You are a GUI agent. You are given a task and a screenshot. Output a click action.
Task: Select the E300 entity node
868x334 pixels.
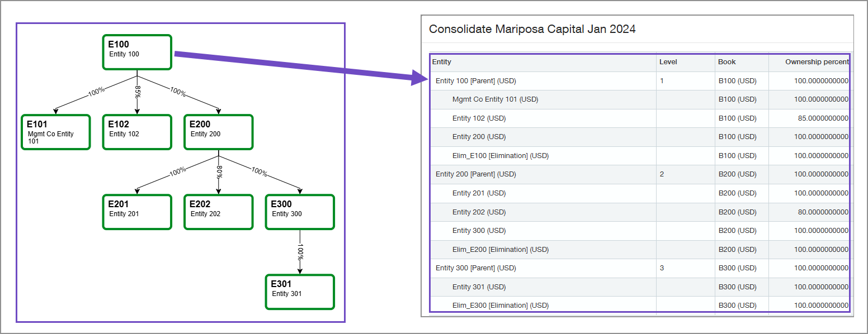pyautogui.click(x=300, y=212)
